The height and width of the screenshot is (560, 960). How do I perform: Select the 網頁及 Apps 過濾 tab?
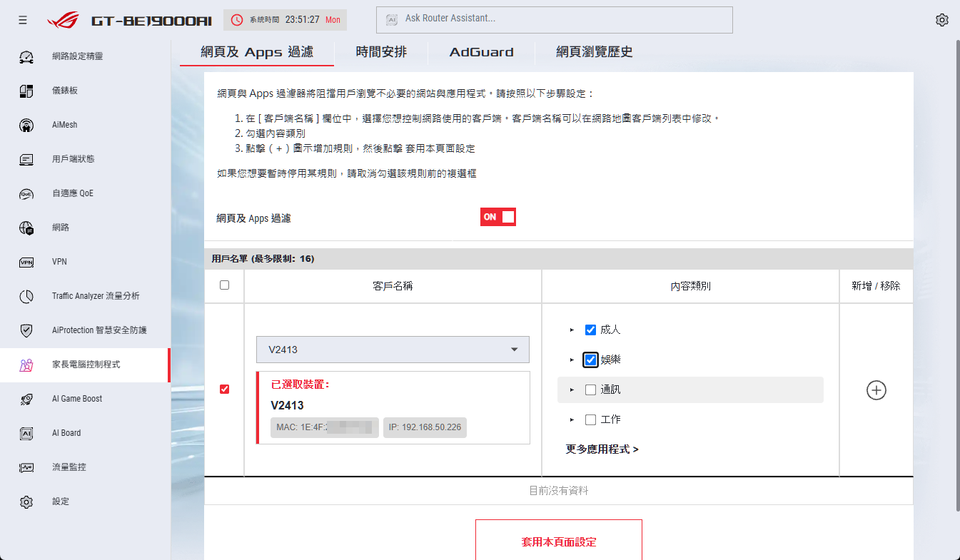pyautogui.click(x=257, y=52)
